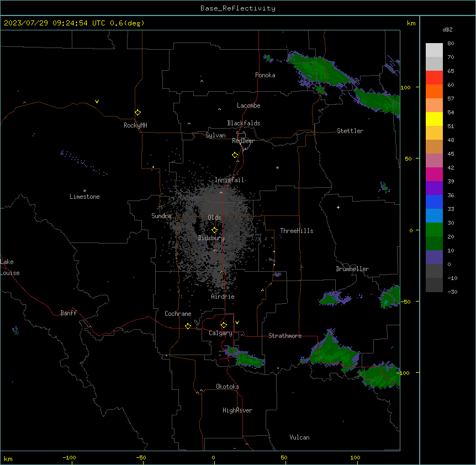Pick the slate purple swatch above 0 dBZ
The width and height of the screenshot is (476, 465).
(x=434, y=257)
